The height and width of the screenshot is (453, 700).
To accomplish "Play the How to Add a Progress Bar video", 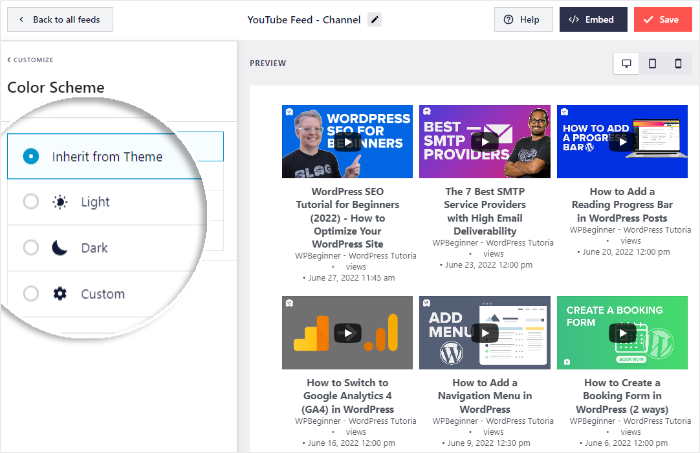I will point(622,142).
